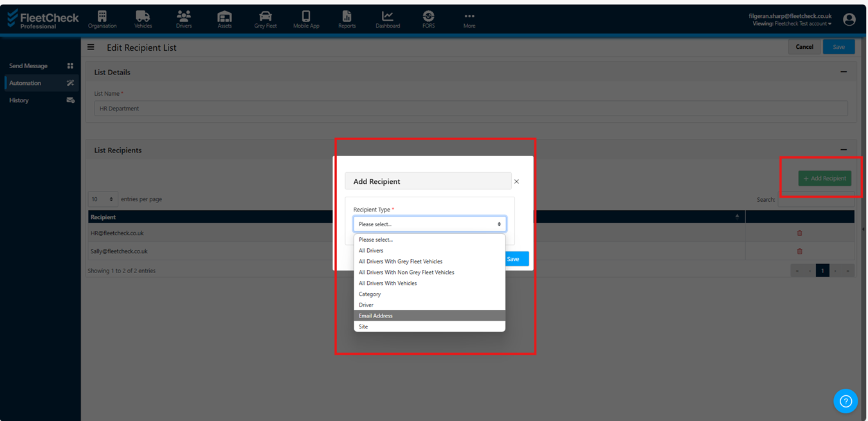Open the Recipient Type dropdown
Screen dimensions: 868x421
click(x=429, y=224)
